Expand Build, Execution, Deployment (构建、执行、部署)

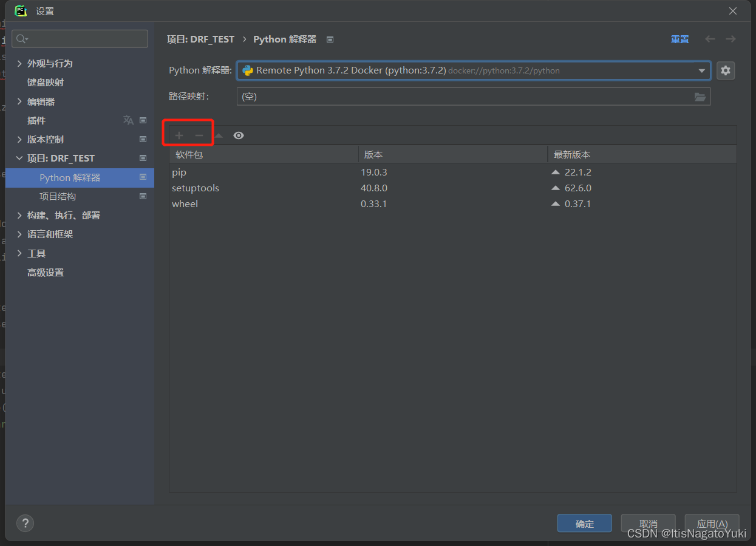pos(19,216)
